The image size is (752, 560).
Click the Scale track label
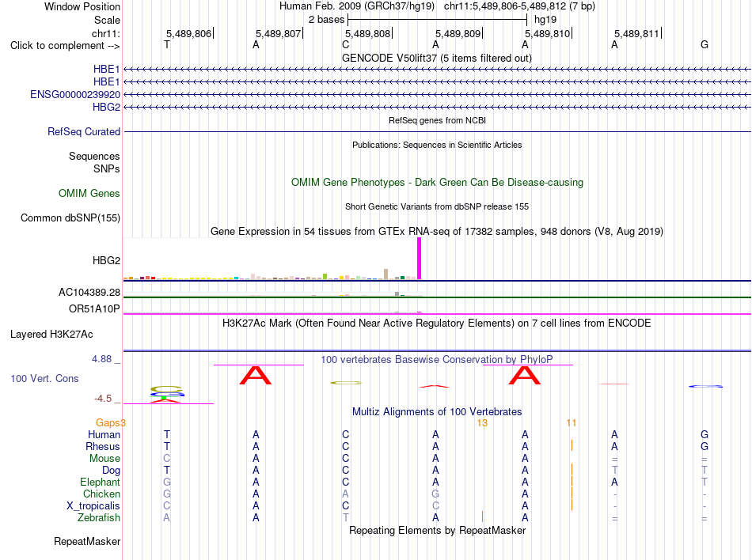(107, 20)
